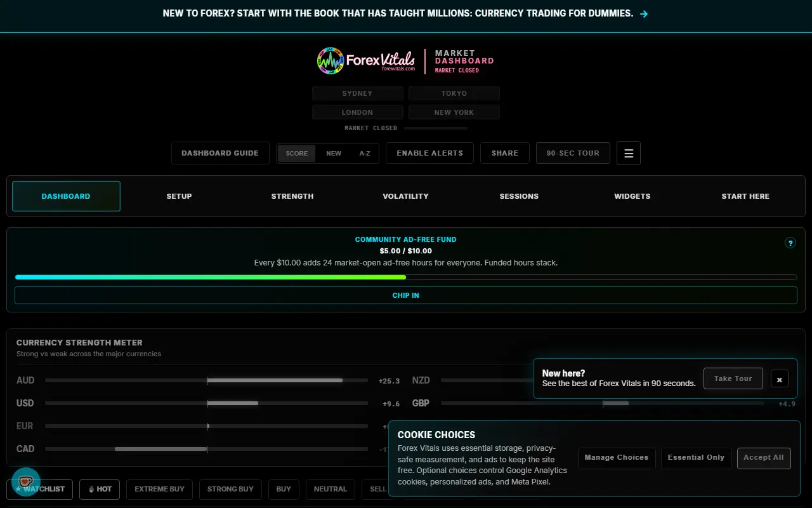Open the hamburger menu icon

click(629, 153)
